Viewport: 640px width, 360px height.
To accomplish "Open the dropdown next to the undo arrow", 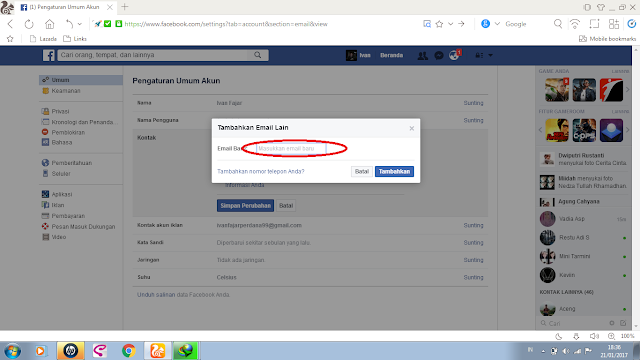I will tap(80, 24).
